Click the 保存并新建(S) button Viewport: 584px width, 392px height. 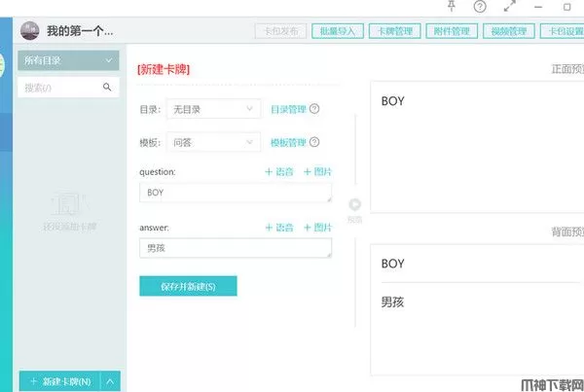[188, 286]
